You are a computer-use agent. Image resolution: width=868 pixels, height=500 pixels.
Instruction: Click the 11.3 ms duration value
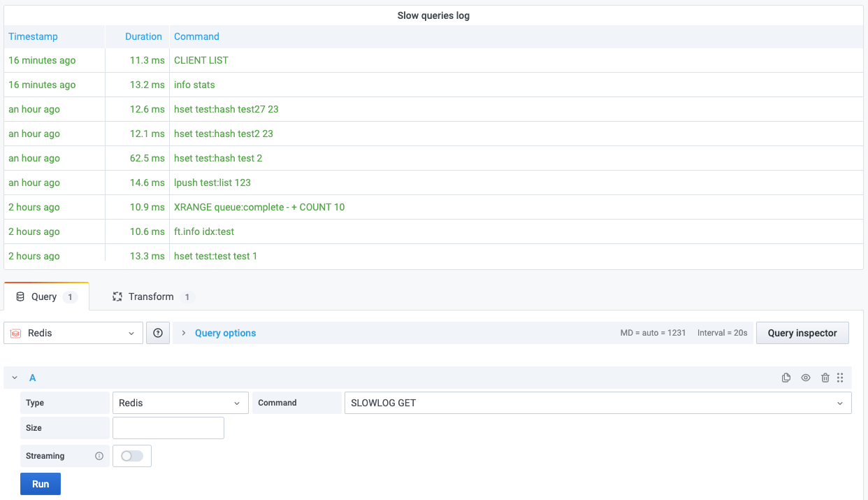pyautogui.click(x=147, y=60)
